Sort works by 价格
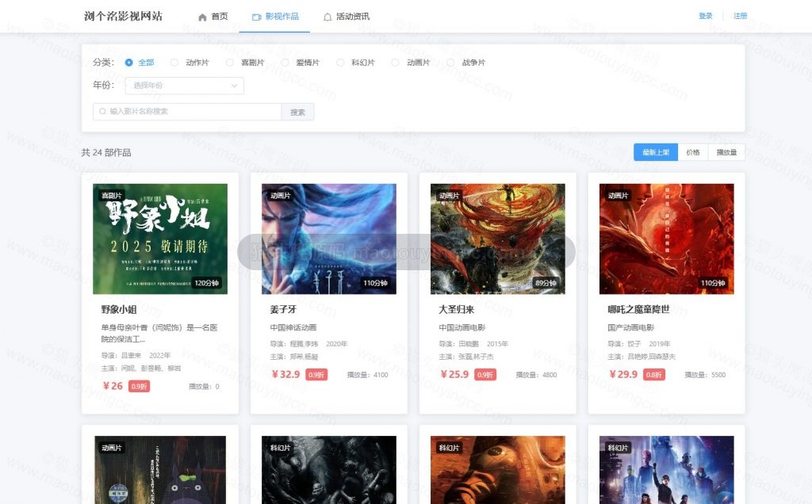812x504 pixels. [x=693, y=152]
